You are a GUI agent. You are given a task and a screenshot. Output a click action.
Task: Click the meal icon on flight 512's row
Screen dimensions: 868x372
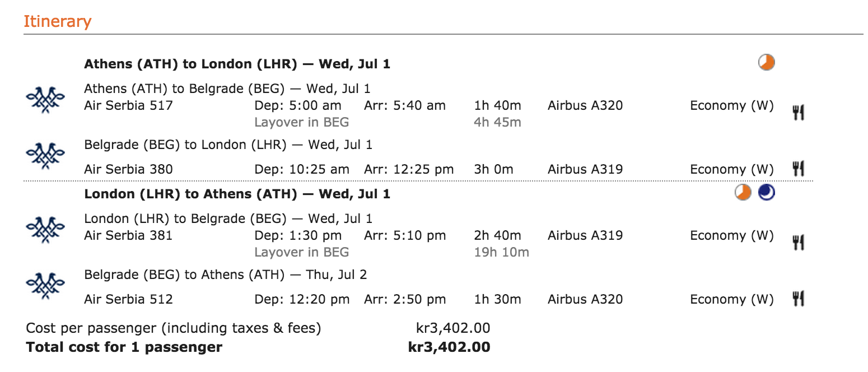pyautogui.click(x=799, y=299)
